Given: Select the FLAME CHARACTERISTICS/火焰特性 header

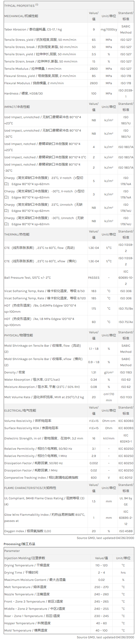Looking at the screenshot, I should [x=30, y=488].
